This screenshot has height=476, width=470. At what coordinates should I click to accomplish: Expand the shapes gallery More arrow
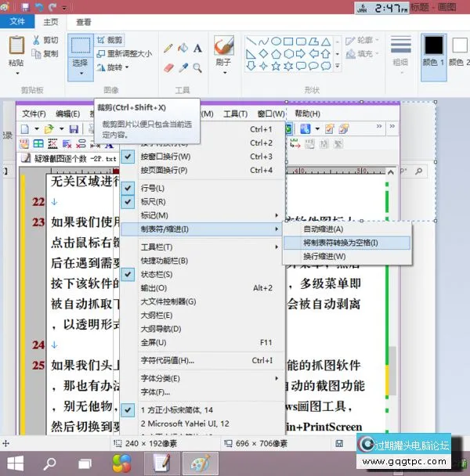pyautogui.click(x=338, y=66)
